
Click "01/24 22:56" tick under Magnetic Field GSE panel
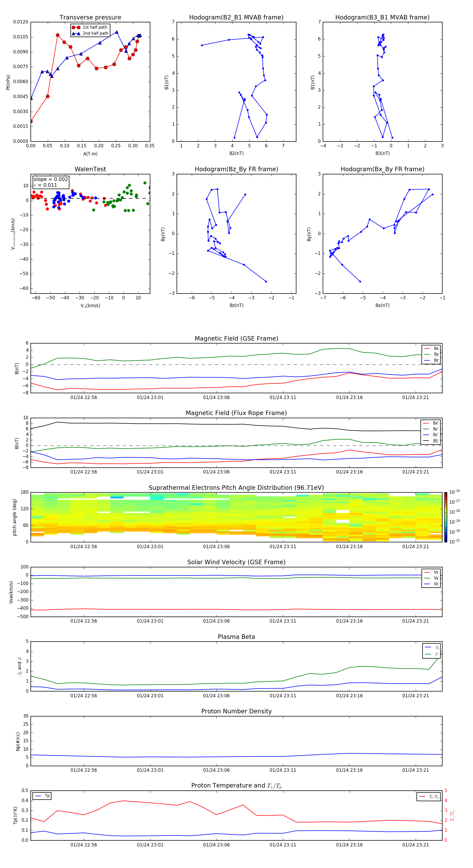coord(84,398)
